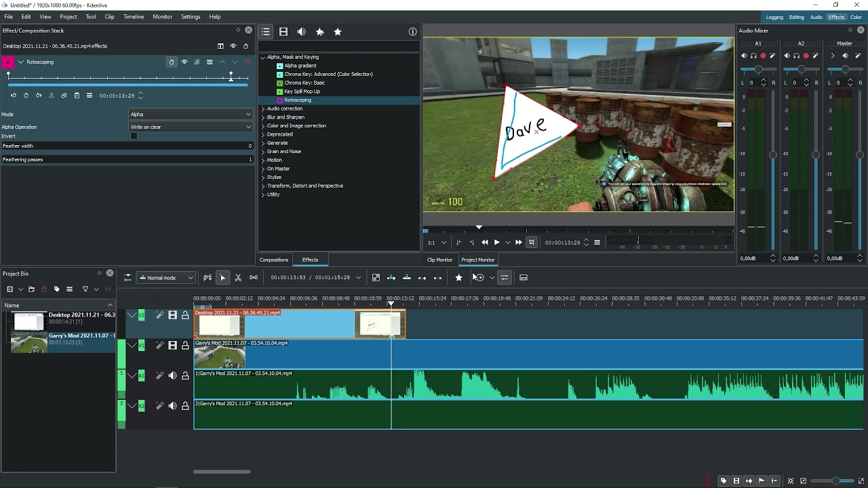The height and width of the screenshot is (488, 868).
Task: Open the Monitor menu
Action: [x=162, y=16]
